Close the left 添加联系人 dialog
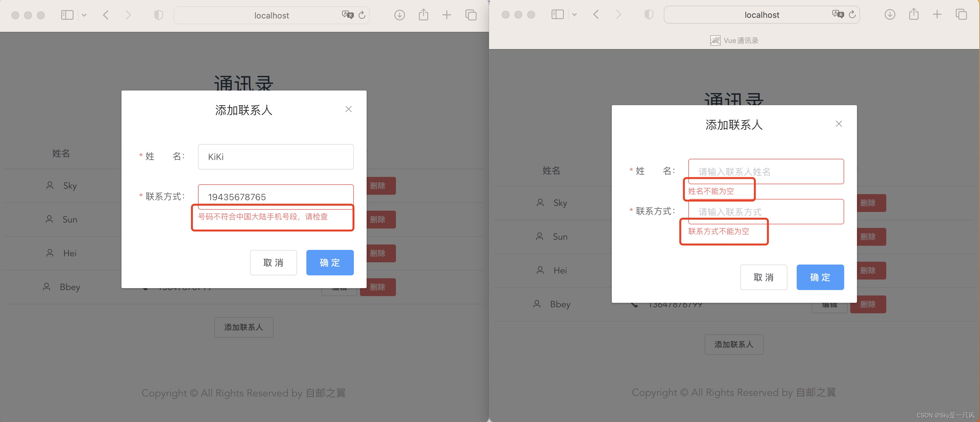 coord(348,109)
